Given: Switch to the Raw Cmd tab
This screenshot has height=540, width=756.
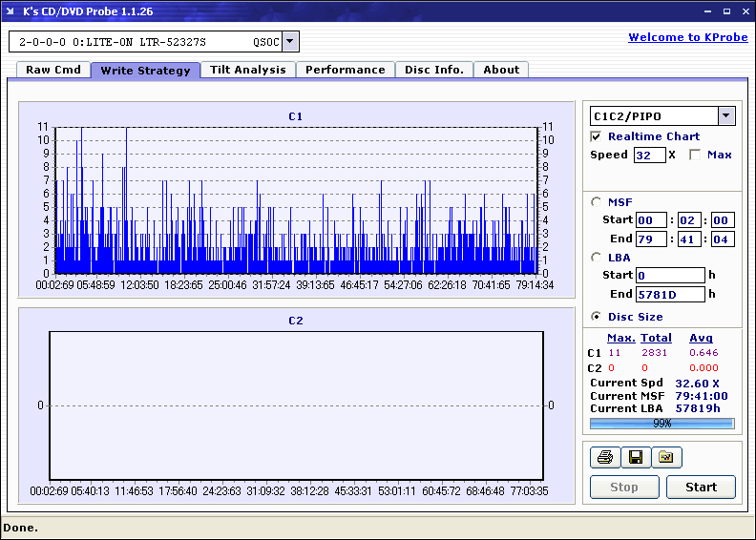Looking at the screenshot, I should click(x=52, y=70).
